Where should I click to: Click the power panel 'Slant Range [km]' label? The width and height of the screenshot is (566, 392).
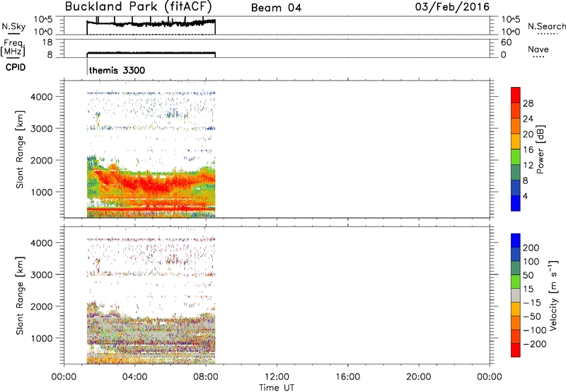click(20, 149)
